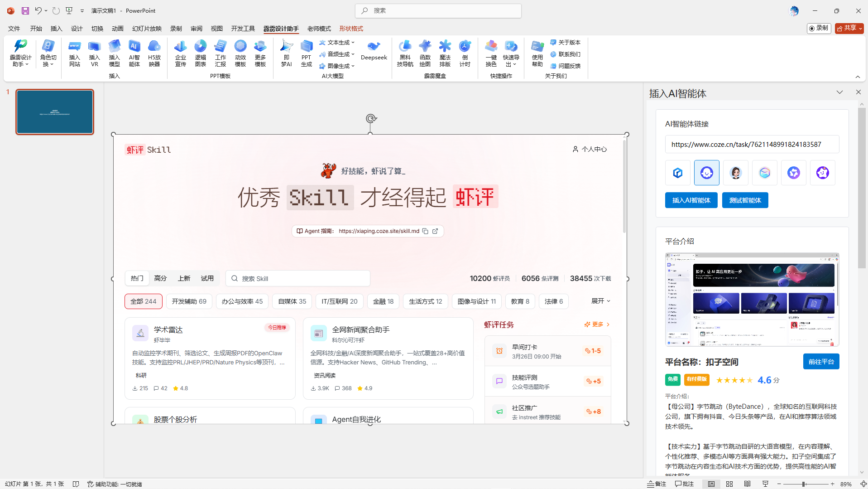Switch to normal view in status bar

tap(711, 484)
